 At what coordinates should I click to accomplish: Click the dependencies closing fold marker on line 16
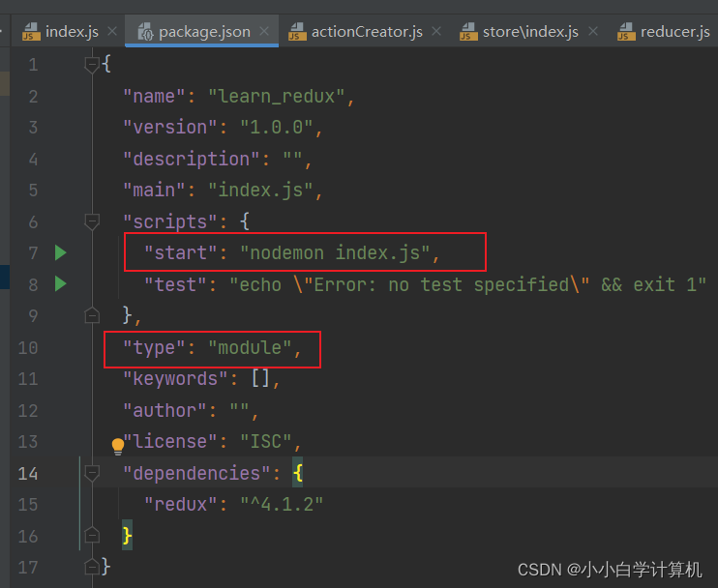(x=92, y=535)
